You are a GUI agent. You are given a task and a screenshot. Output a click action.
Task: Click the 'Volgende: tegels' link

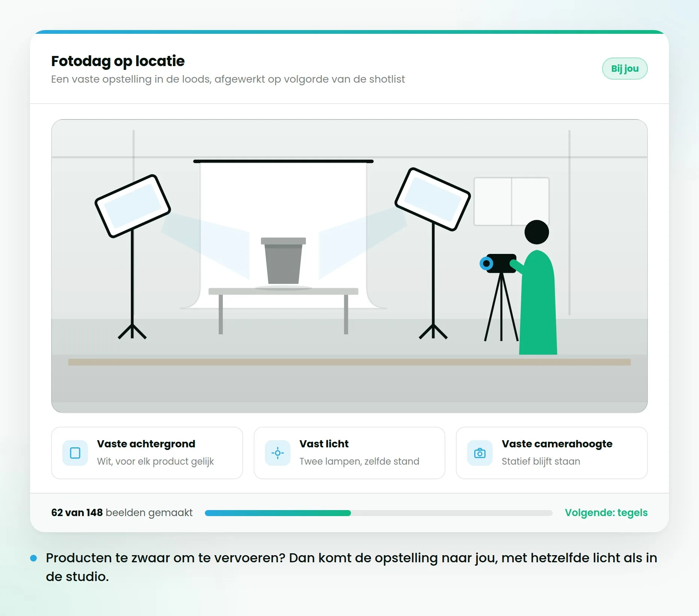click(x=606, y=513)
